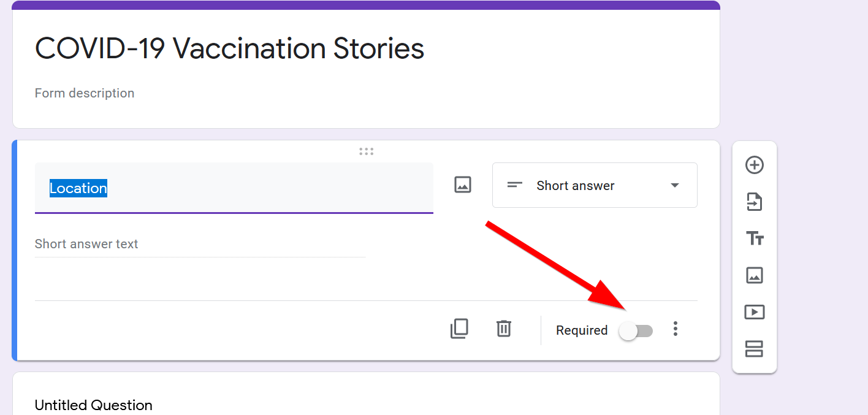Click the Required label text
This screenshot has width=868, height=415.
[581, 330]
